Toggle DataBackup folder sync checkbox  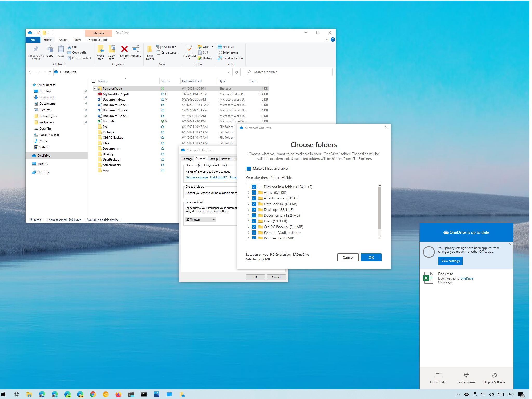click(x=254, y=204)
